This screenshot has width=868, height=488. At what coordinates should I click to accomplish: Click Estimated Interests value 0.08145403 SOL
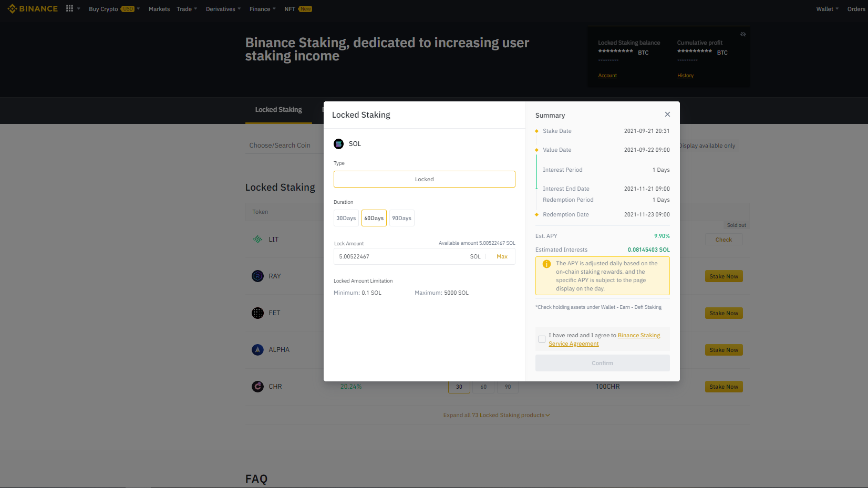pos(648,250)
